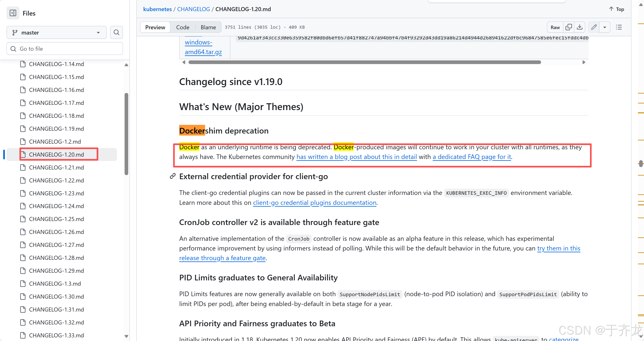The height and width of the screenshot is (341, 644).
Task: Click the CronJob inline code text
Action: [299, 239]
